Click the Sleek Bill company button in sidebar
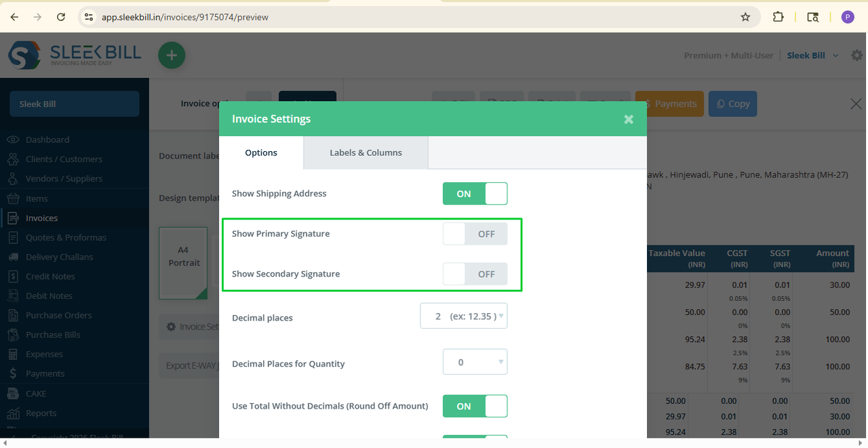 [x=75, y=104]
